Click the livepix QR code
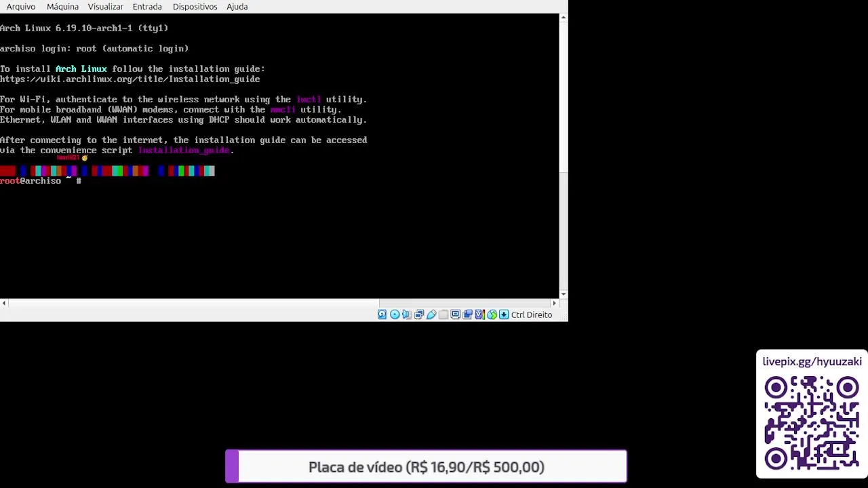This screenshot has height=488, width=868. pos(812,424)
